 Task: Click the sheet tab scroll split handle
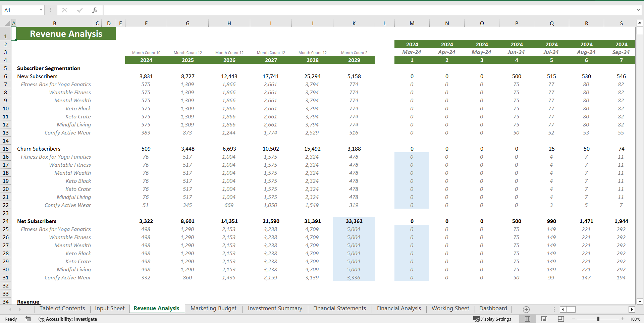(x=554, y=309)
